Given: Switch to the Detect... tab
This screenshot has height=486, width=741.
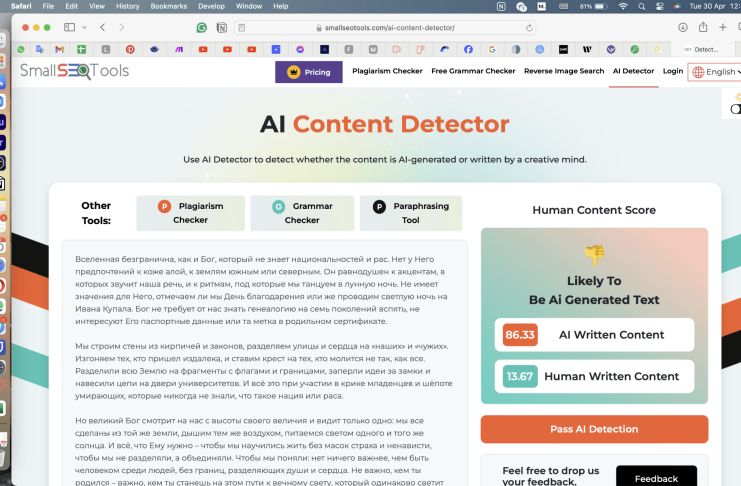Looking at the screenshot, I should (703, 49).
